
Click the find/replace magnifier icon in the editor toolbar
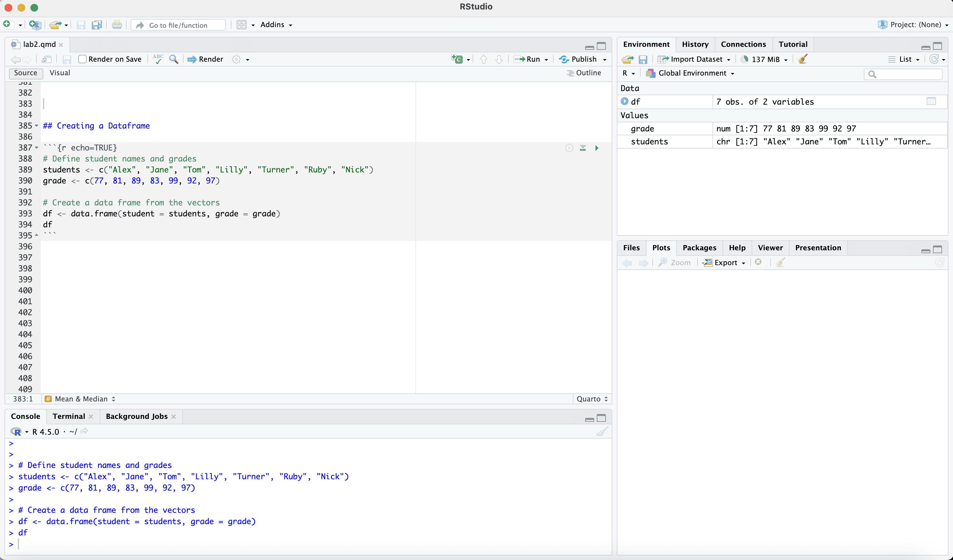[x=174, y=59]
